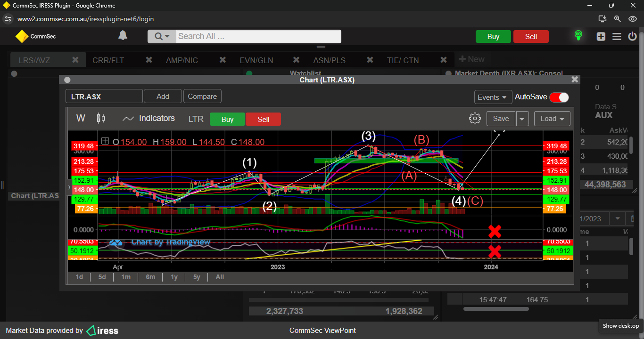Select All time range
This screenshot has height=339, width=644.
[x=220, y=277]
